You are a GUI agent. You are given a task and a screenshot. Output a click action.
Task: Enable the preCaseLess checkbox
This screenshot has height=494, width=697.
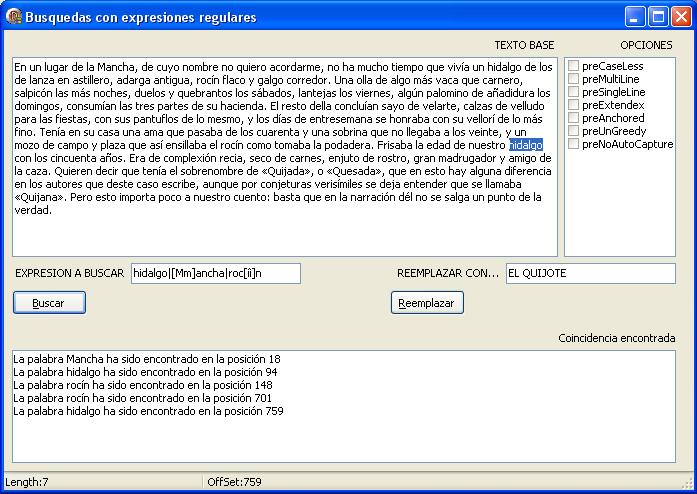[574, 66]
